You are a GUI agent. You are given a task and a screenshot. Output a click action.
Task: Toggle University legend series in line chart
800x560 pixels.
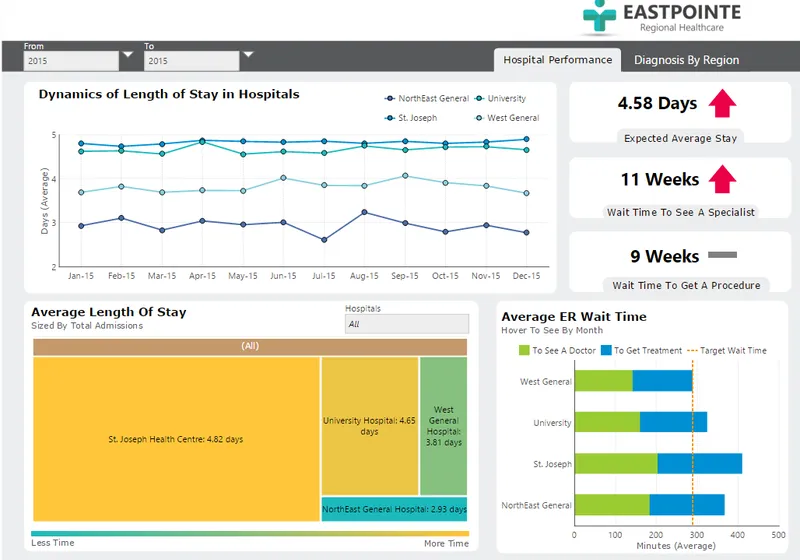pyautogui.click(x=500, y=98)
